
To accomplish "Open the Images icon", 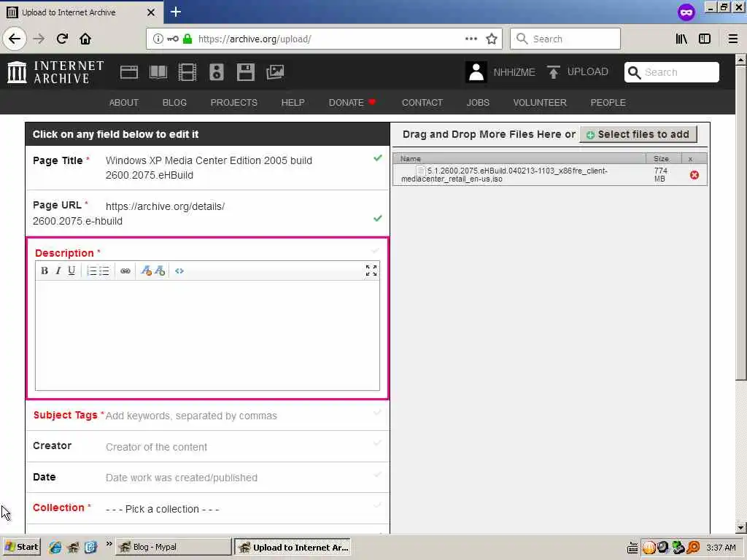I will (x=275, y=72).
